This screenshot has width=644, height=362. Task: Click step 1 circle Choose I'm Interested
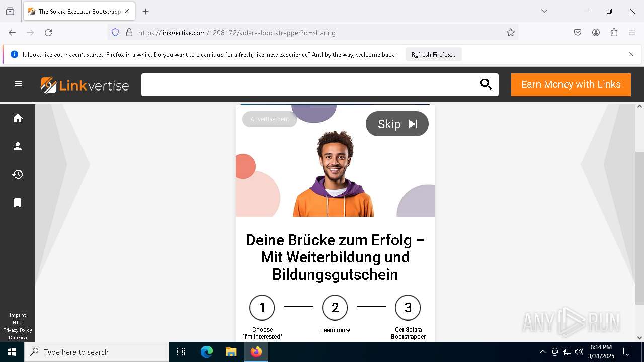click(262, 308)
